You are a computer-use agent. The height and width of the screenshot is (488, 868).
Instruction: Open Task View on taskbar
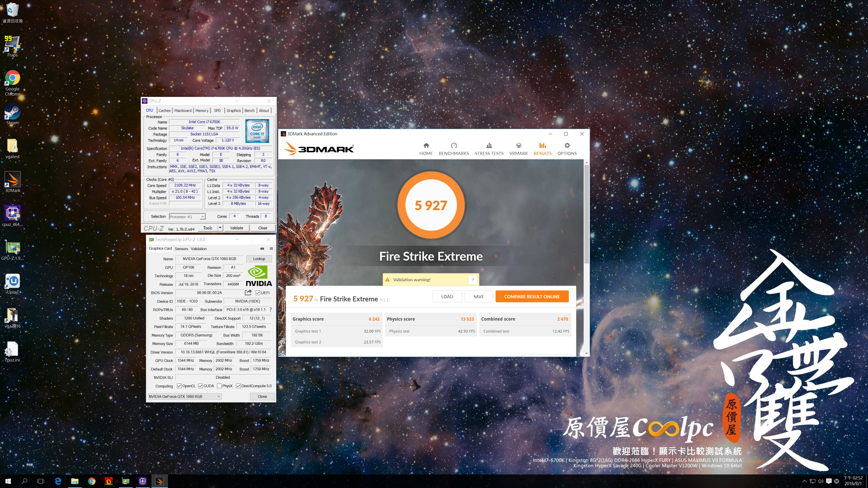point(40,481)
